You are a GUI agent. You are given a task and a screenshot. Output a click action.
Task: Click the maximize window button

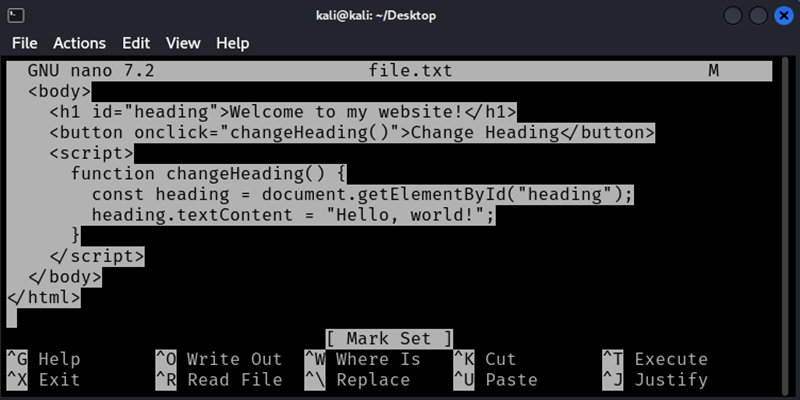click(x=758, y=16)
